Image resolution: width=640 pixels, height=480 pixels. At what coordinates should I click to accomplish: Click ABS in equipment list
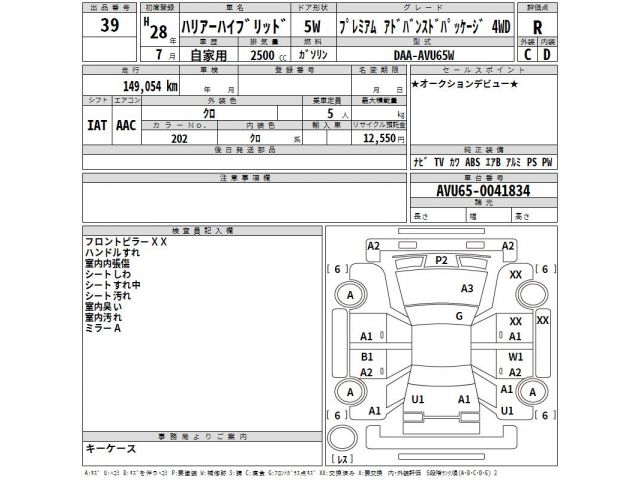click(472, 162)
